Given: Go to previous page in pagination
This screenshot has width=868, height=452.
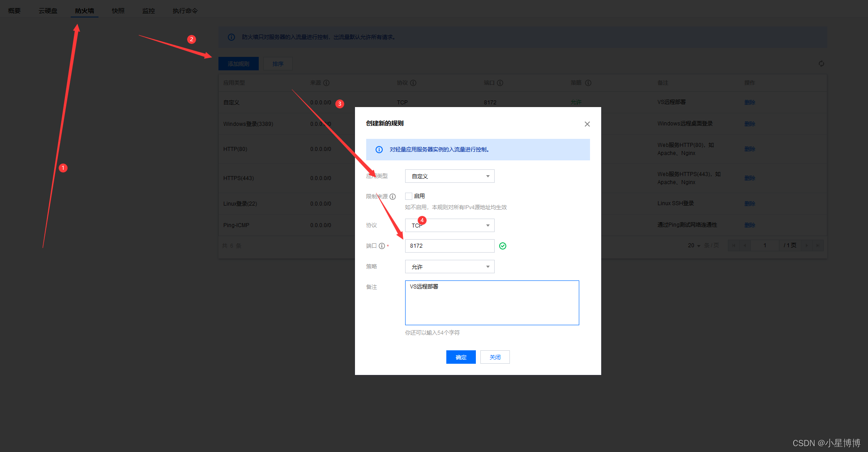Looking at the screenshot, I should 745,245.
